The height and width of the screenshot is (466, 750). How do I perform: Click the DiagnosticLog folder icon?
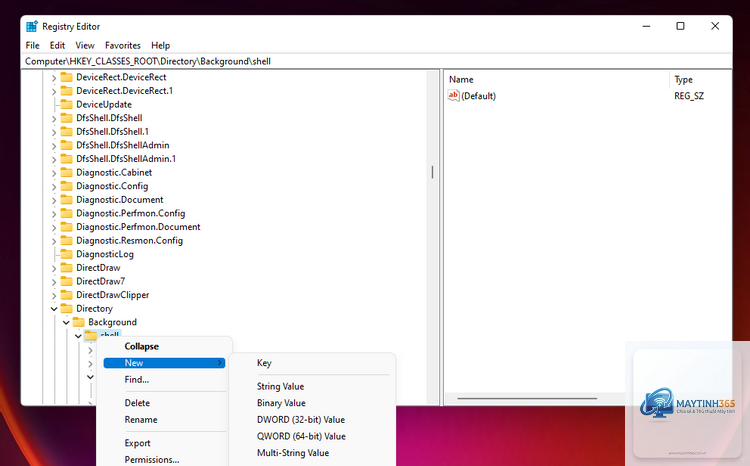[66, 254]
